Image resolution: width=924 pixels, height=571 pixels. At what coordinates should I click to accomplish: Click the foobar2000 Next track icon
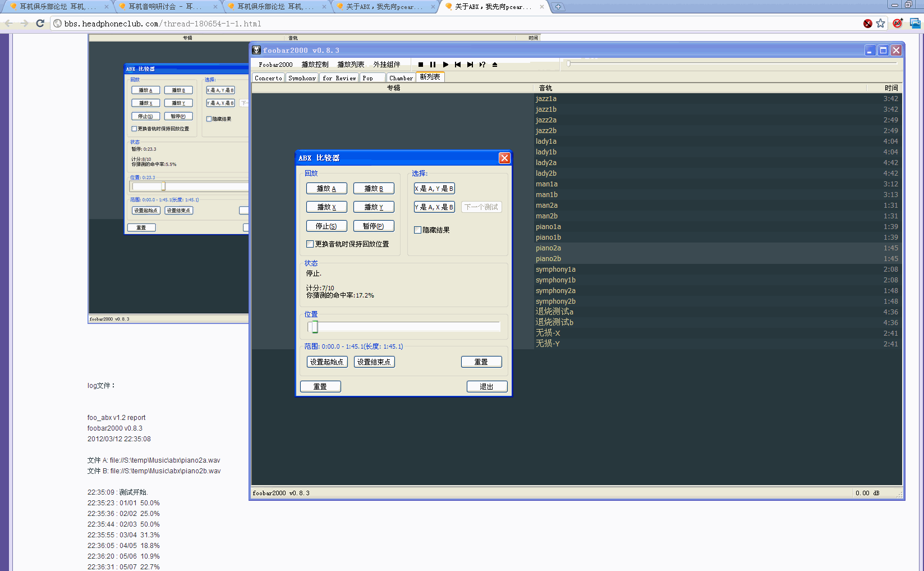[470, 65]
